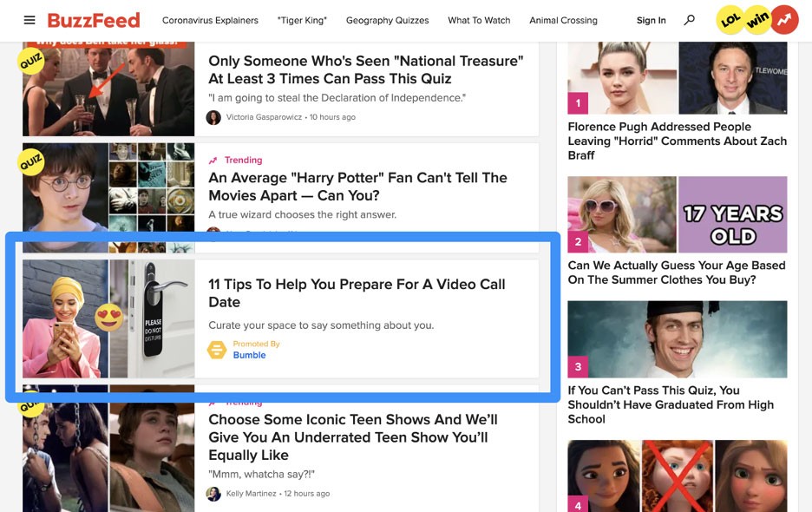The height and width of the screenshot is (512, 812).
Task: Click the "12 hours ago" timestamp
Action: (x=306, y=494)
